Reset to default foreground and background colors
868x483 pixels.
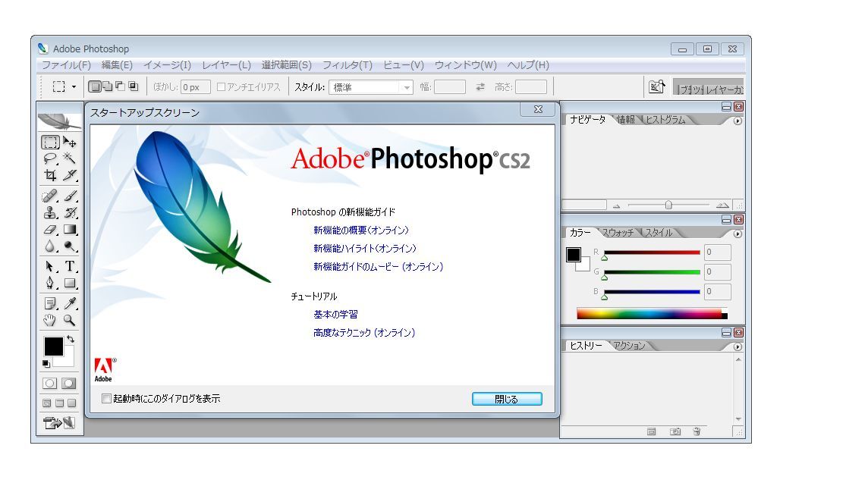click(46, 363)
